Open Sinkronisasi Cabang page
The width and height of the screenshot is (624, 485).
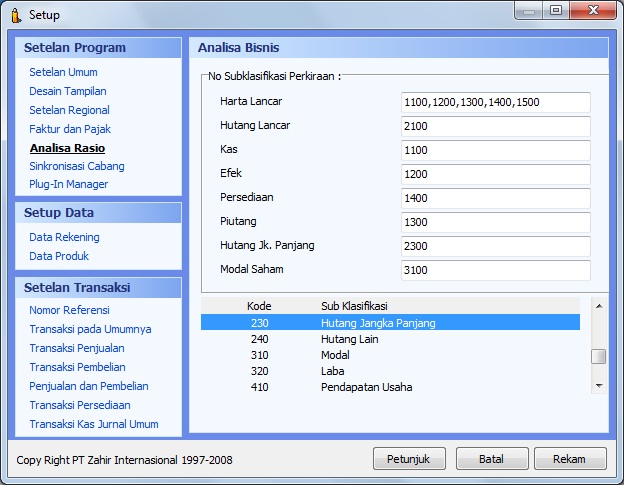pos(76,166)
